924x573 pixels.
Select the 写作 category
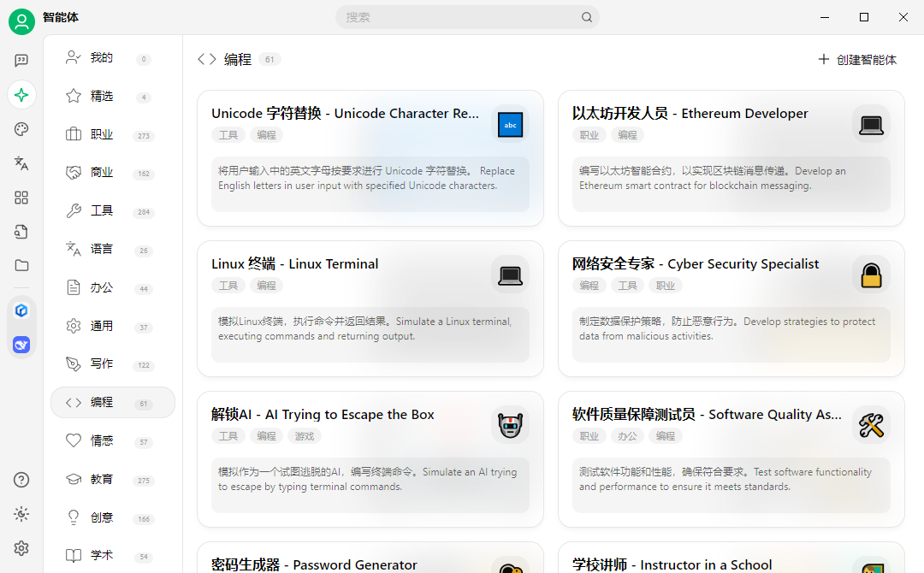(113, 364)
